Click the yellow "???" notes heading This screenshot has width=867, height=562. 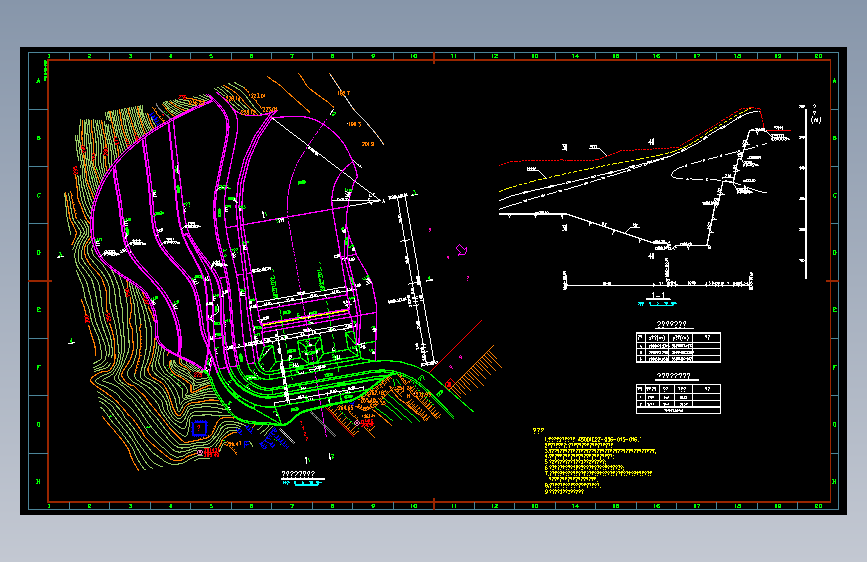pos(538,430)
